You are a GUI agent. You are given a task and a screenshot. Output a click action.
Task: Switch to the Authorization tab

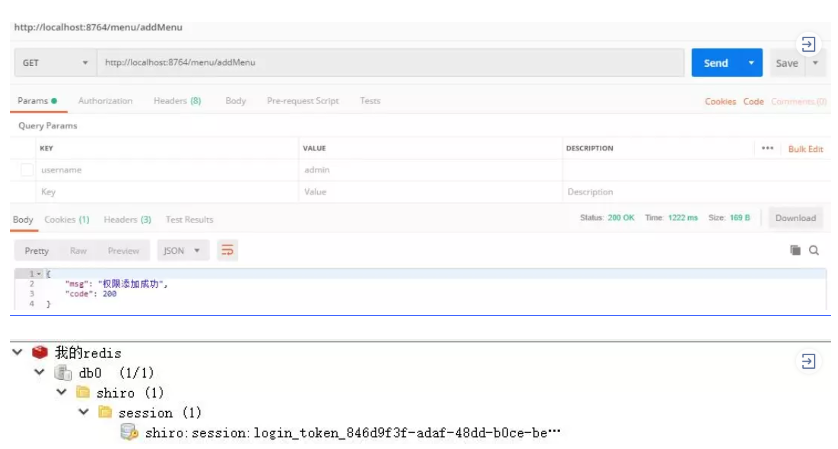pyautogui.click(x=105, y=101)
